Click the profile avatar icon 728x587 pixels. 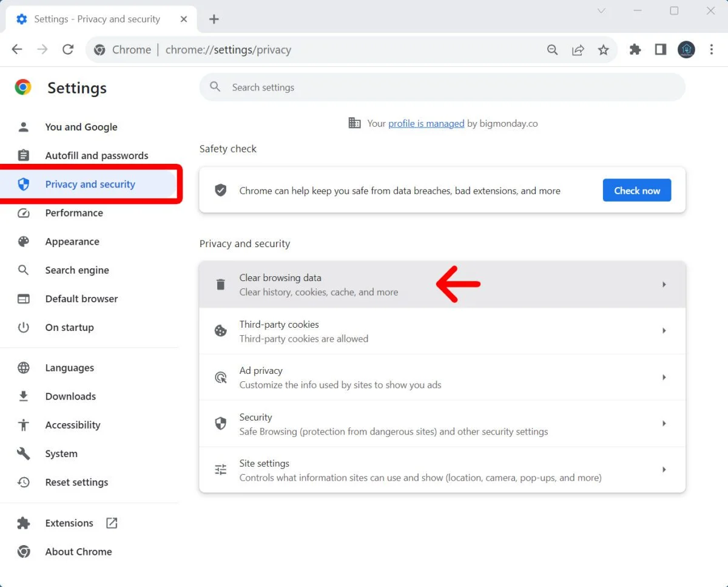[686, 50]
